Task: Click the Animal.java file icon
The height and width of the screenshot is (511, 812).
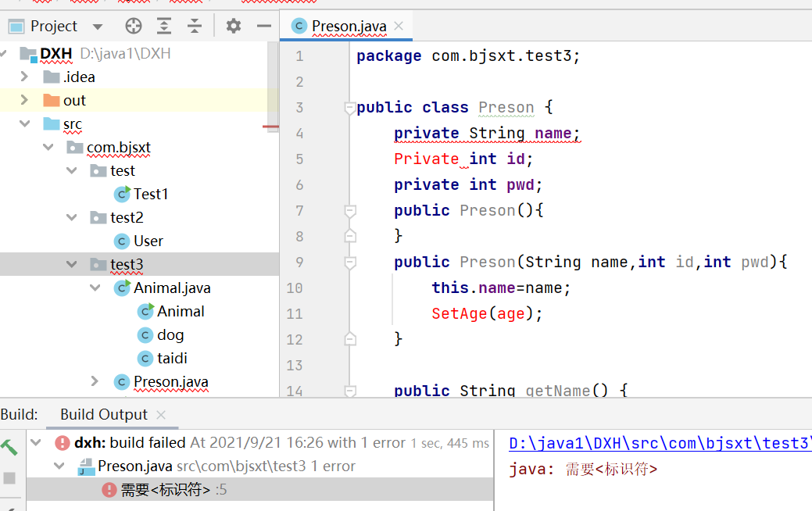Action: pos(122,288)
